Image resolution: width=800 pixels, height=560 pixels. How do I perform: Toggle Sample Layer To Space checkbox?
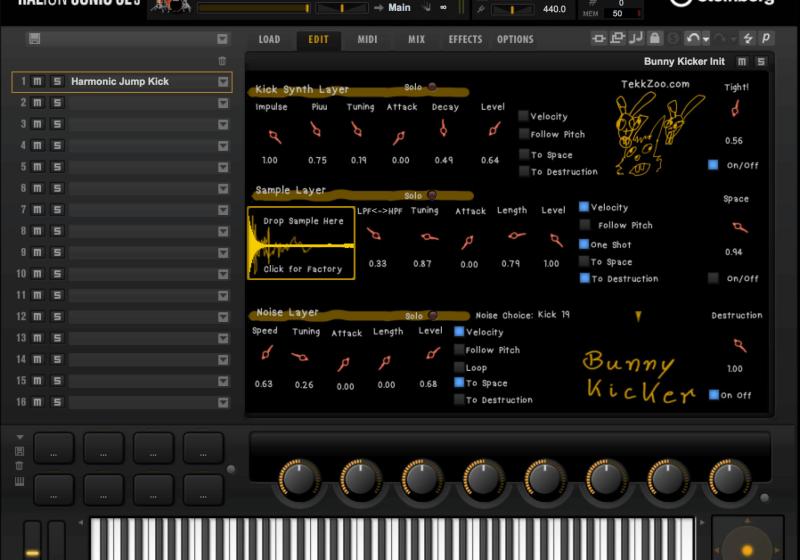coord(584,262)
